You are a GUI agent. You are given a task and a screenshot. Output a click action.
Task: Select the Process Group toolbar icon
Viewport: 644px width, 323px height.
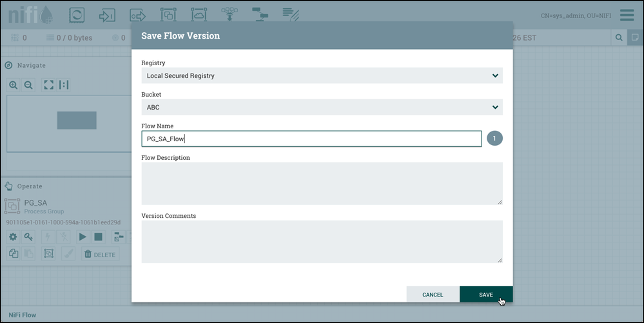(168, 15)
